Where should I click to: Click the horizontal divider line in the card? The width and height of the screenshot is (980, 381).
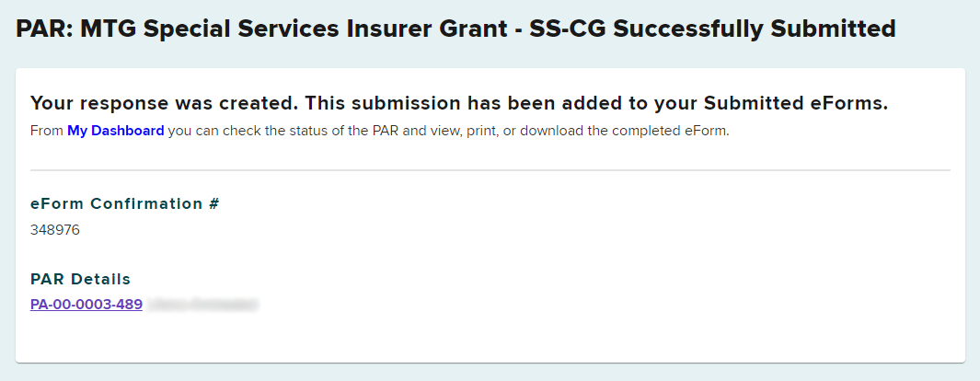click(490, 170)
